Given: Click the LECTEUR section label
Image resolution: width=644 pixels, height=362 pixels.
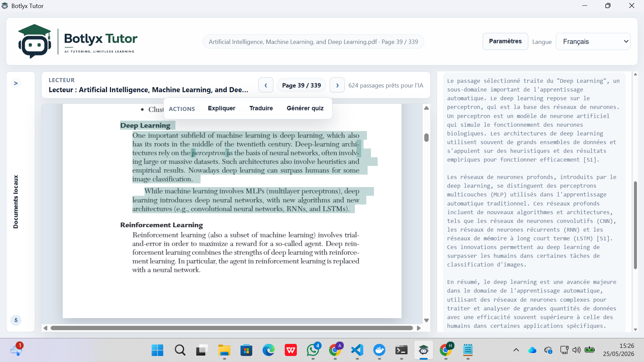Looking at the screenshot, I should pyautogui.click(x=62, y=80).
